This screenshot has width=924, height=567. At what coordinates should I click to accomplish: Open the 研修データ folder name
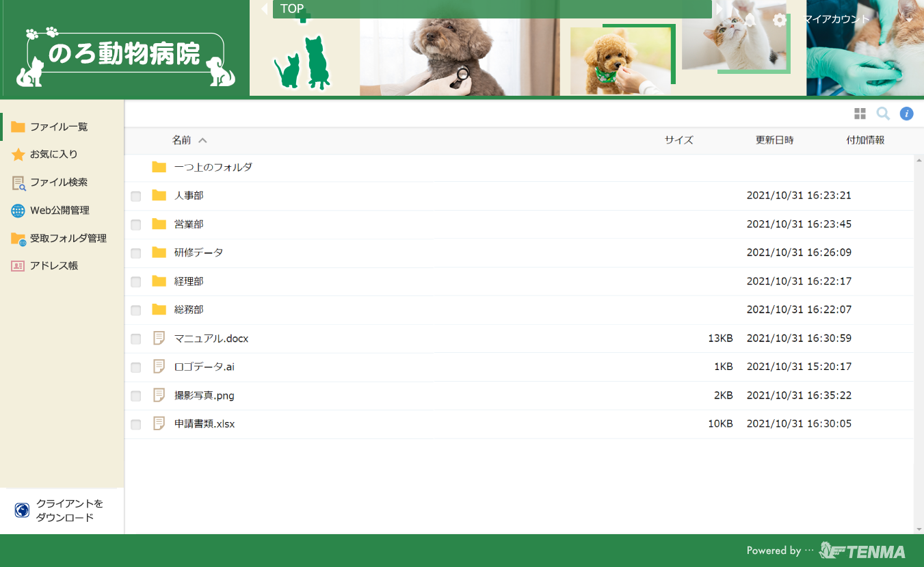coord(199,252)
